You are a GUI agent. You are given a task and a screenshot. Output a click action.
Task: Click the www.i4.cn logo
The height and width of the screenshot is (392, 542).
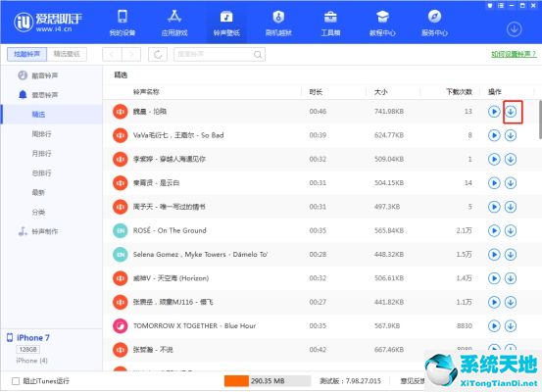pos(47,22)
